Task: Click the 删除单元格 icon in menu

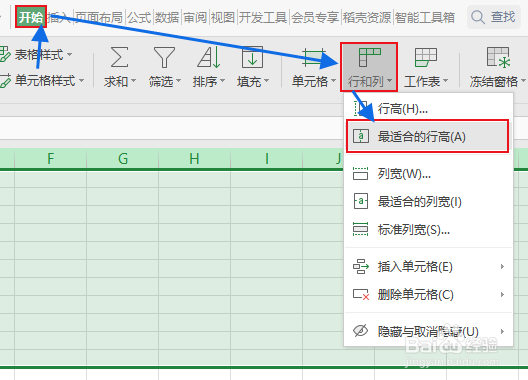Action: click(x=361, y=294)
